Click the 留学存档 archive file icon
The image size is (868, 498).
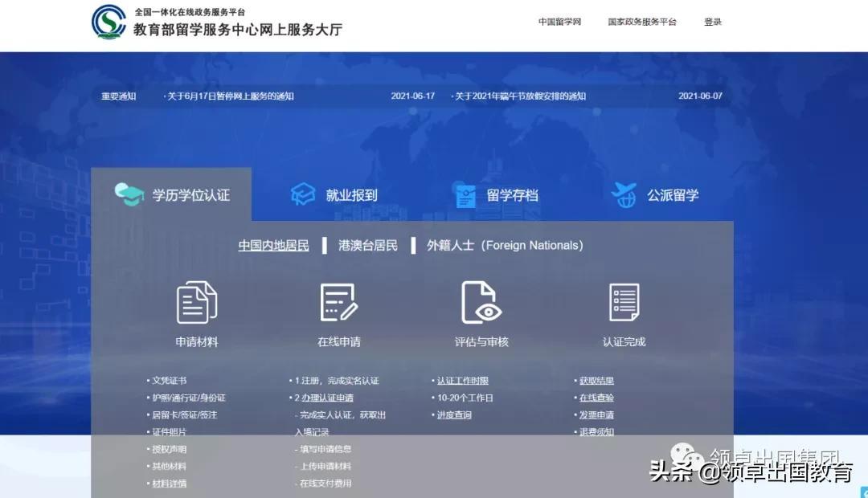click(x=465, y=195)
